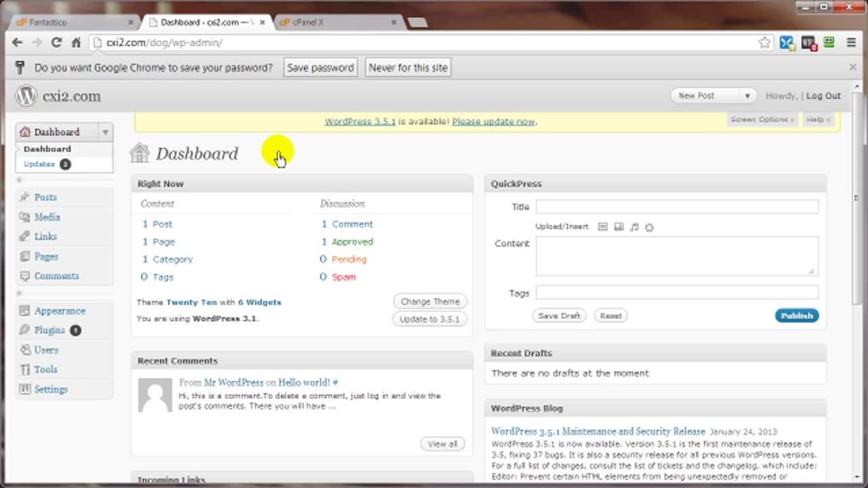
Task: Click the Links chain icon
Action: tap(25, 237)
